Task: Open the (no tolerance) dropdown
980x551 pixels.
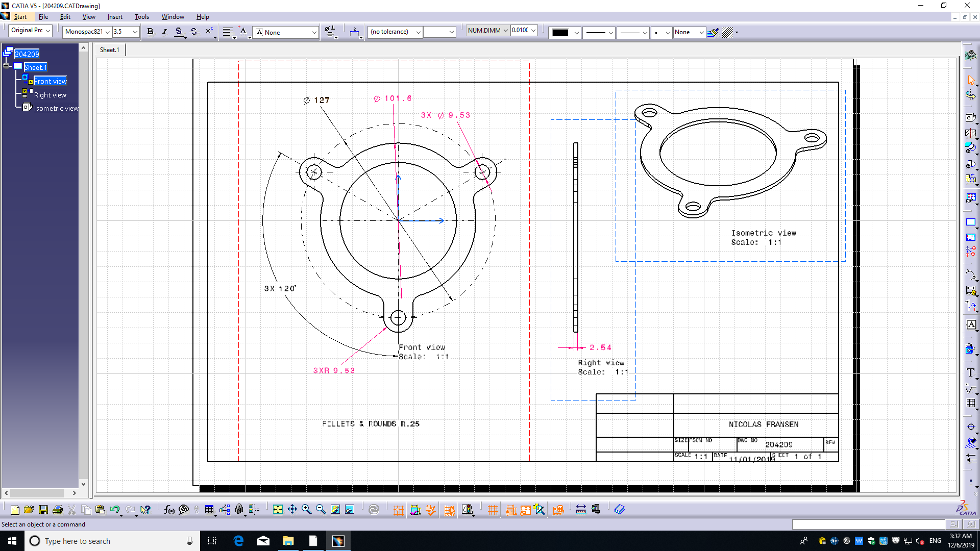Action: tap(418, 32)
